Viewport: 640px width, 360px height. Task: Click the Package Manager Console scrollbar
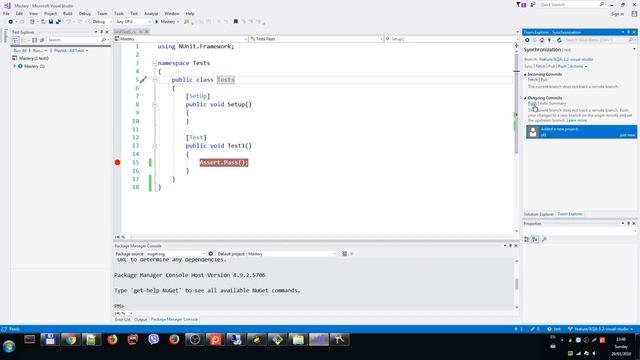coord(516,284)
